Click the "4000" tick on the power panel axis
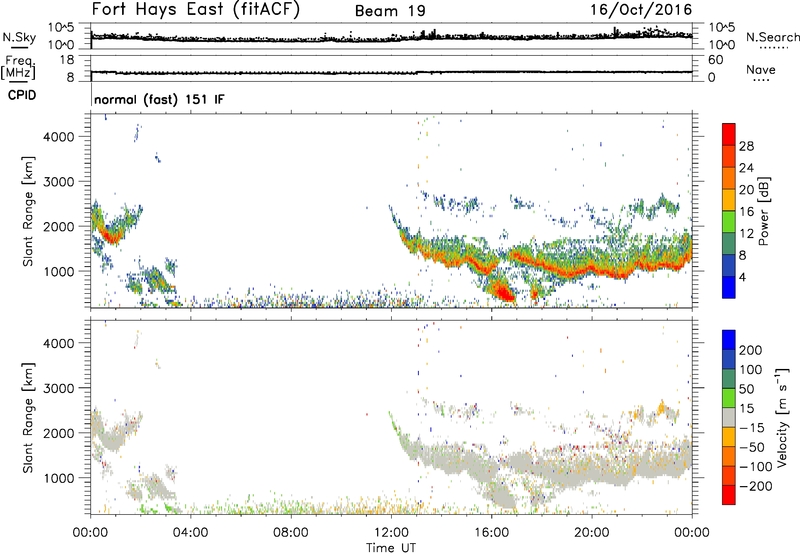This screenshot has height=554, width=800. pyautogui.click(x=58, y=137)
